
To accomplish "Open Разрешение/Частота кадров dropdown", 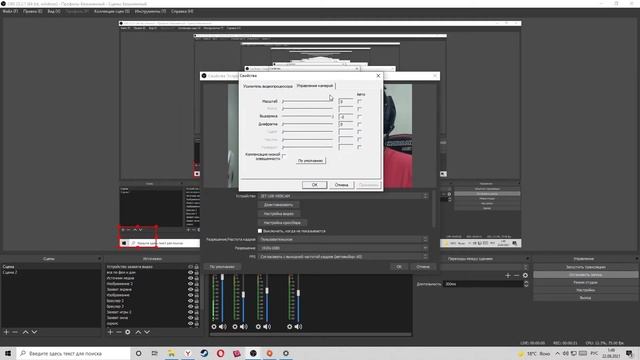I will tap(344, 239).
